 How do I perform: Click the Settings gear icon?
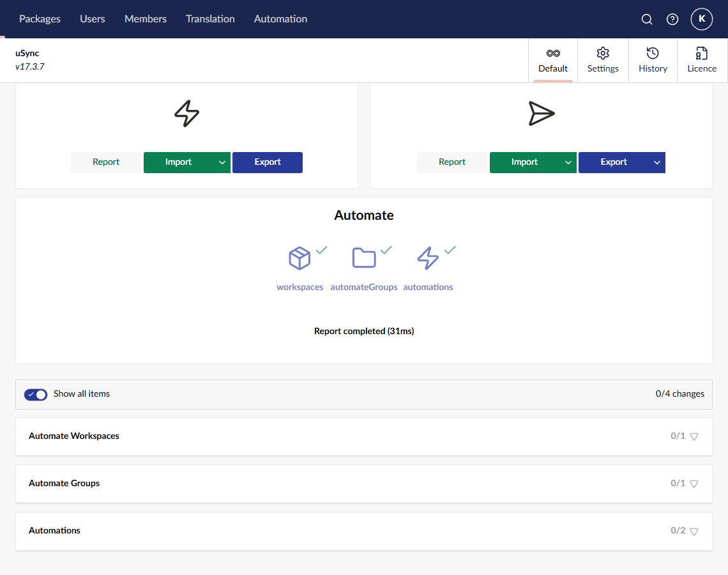[603, 54]
